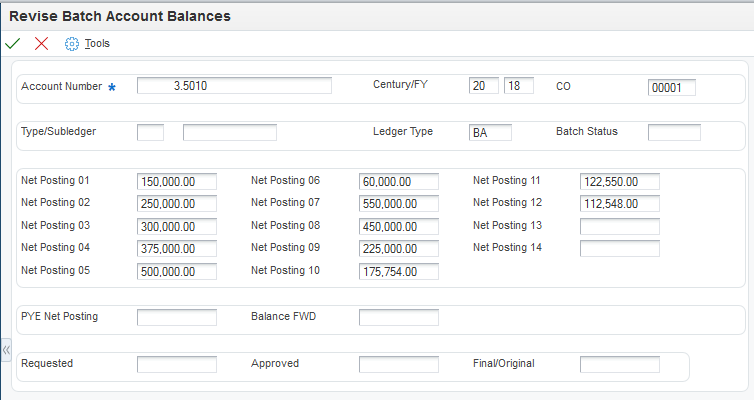Click the CO field showing 00001
The width and height of the screenshot is (754, 400).
[x=671, y=87]
